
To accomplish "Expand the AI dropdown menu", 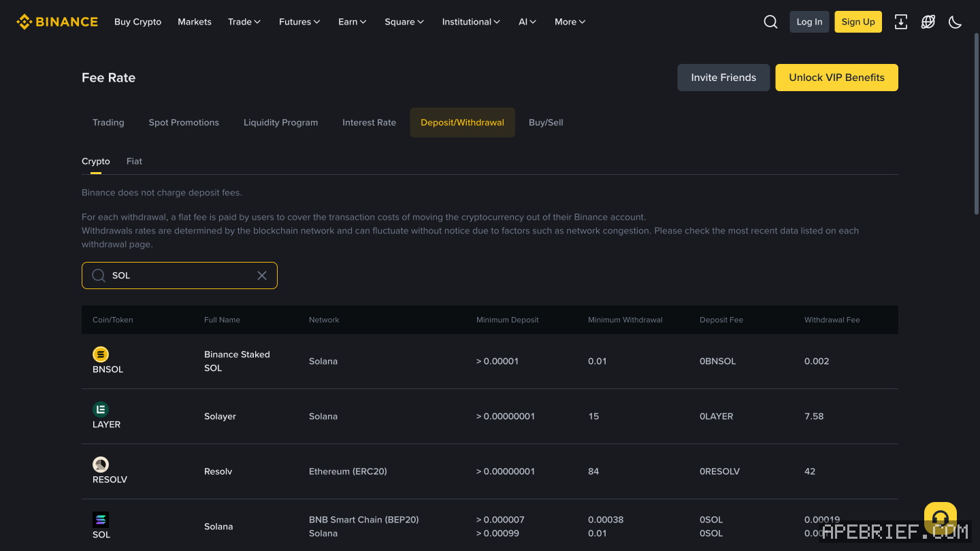I will 527,22.
